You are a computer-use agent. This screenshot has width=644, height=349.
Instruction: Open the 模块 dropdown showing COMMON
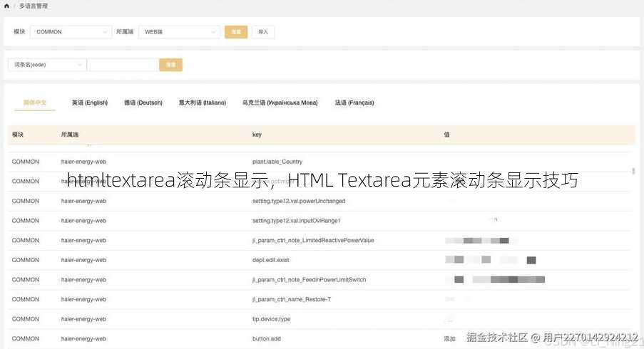[x=71, y=32]
